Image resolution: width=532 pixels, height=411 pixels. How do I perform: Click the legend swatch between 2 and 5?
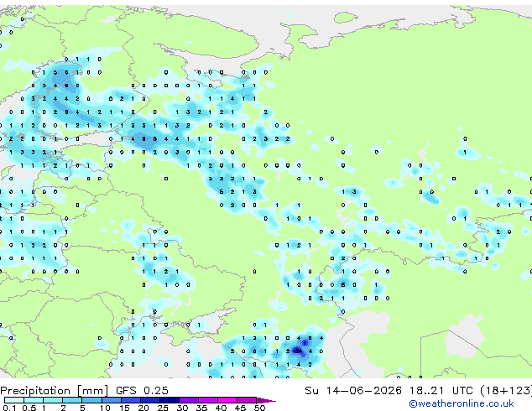point(72,400)
